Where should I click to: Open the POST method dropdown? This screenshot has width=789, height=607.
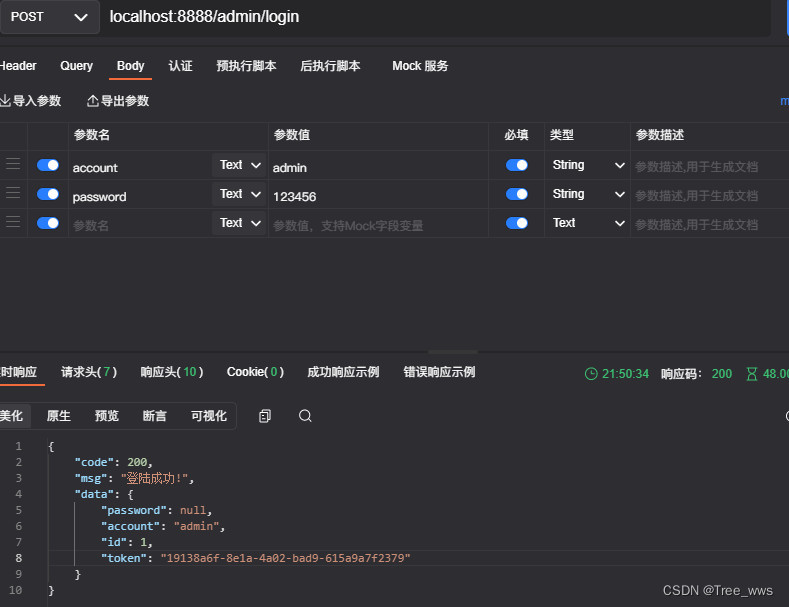point(49,17)
